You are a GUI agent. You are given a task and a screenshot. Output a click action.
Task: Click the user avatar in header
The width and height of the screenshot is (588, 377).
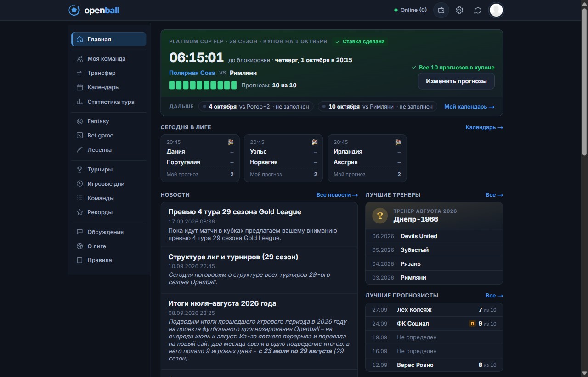[496, 10]
